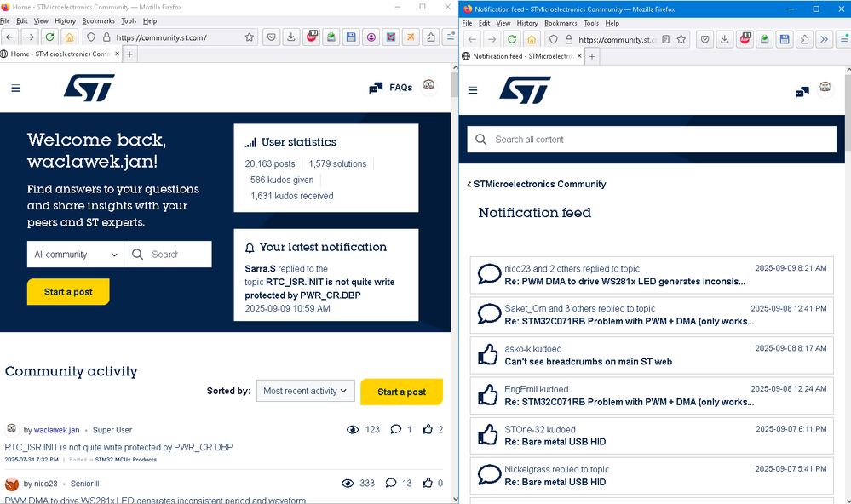Close the Notification feed tab

tap(579, 56)
